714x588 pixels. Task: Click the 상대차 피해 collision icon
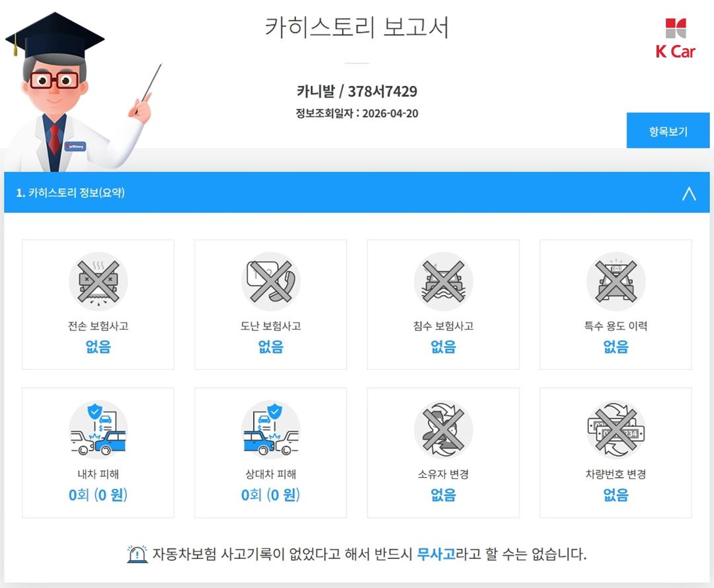(270, 429)
